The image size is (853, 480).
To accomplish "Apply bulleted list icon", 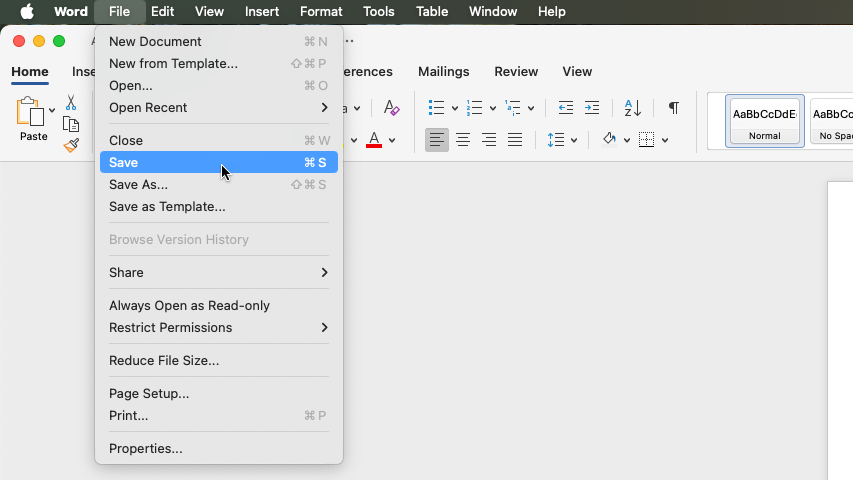I will click(436, 108).
